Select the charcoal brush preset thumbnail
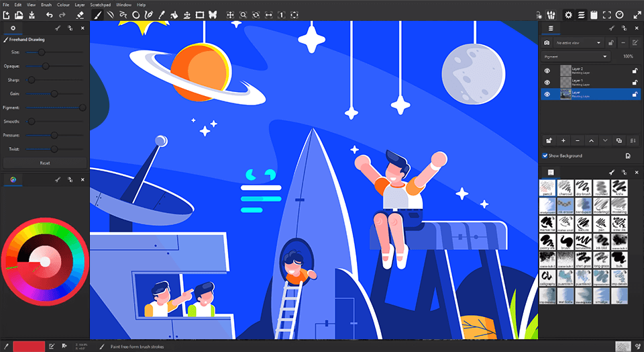The width and height of the screenshot is (644, 352). (x=566, y=186)
